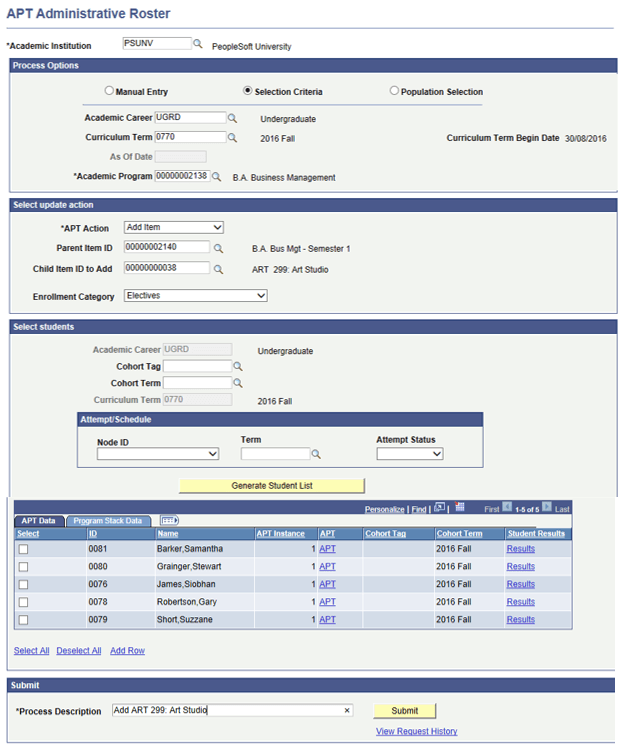Viewport: 618px width, 746px height.
Task: Click Add Row link
Action: coord(128,650)
